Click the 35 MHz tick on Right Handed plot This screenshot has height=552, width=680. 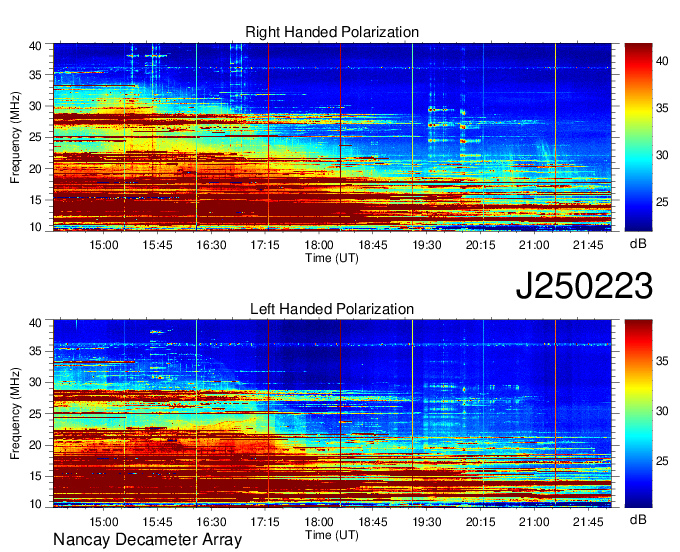click(x=35, y=75)
